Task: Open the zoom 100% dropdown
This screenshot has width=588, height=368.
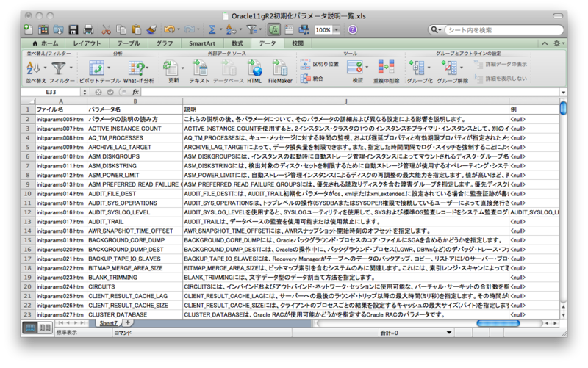Action: click(337, 29)
